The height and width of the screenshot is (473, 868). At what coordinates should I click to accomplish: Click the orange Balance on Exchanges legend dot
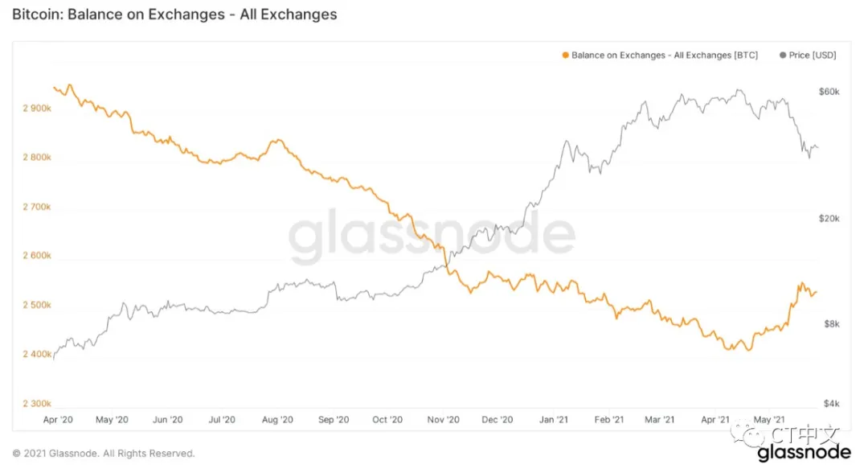[x=566, y=56]
